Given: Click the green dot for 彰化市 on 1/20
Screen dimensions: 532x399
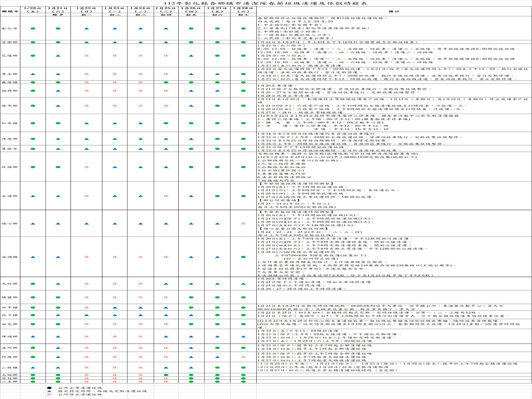Looking at the screenshot, I should coord(33,28).
